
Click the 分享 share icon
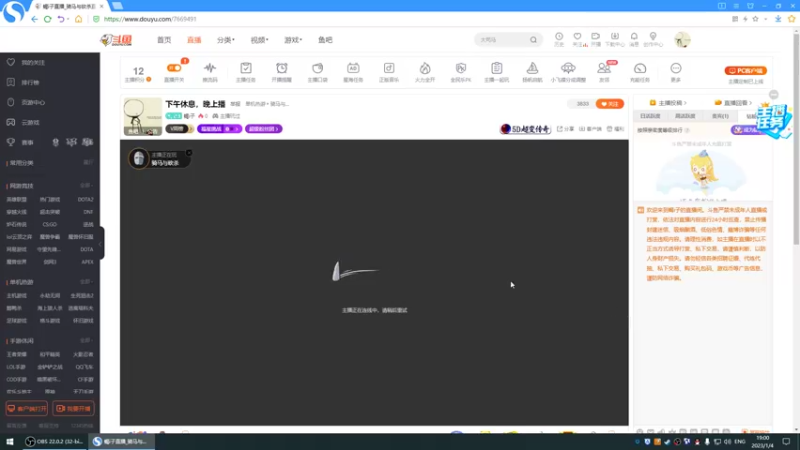click(565, 129)
